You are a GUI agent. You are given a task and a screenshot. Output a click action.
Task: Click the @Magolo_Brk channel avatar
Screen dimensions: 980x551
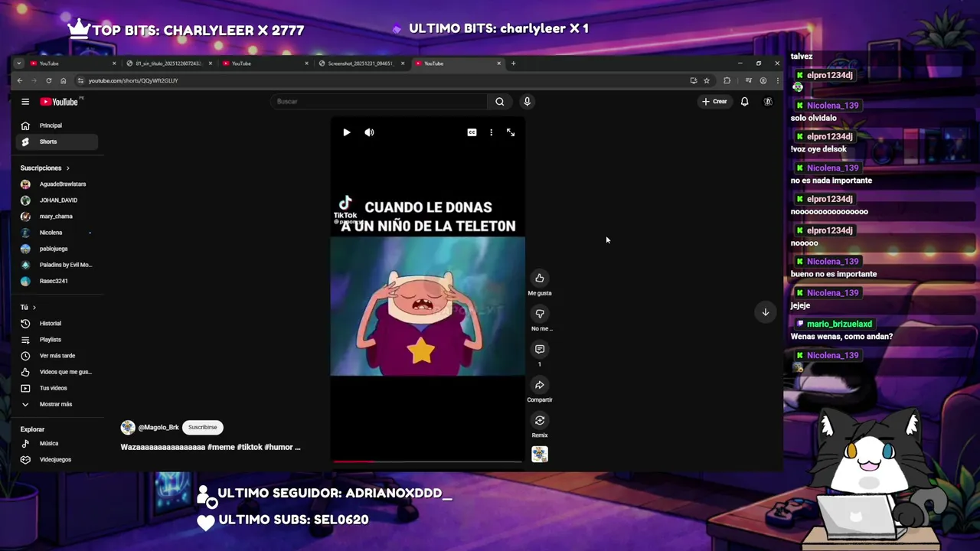point(128,428)
